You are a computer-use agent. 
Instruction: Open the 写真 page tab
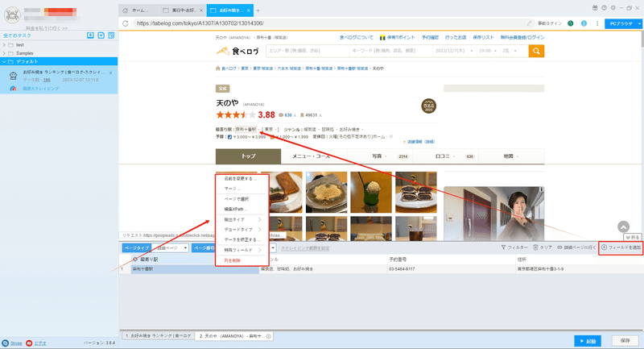380,156
